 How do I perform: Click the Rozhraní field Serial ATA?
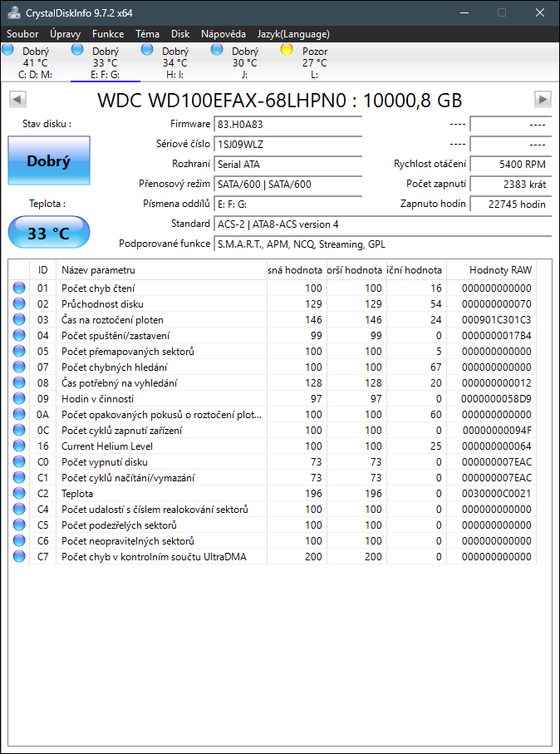[x=287, y=165]
